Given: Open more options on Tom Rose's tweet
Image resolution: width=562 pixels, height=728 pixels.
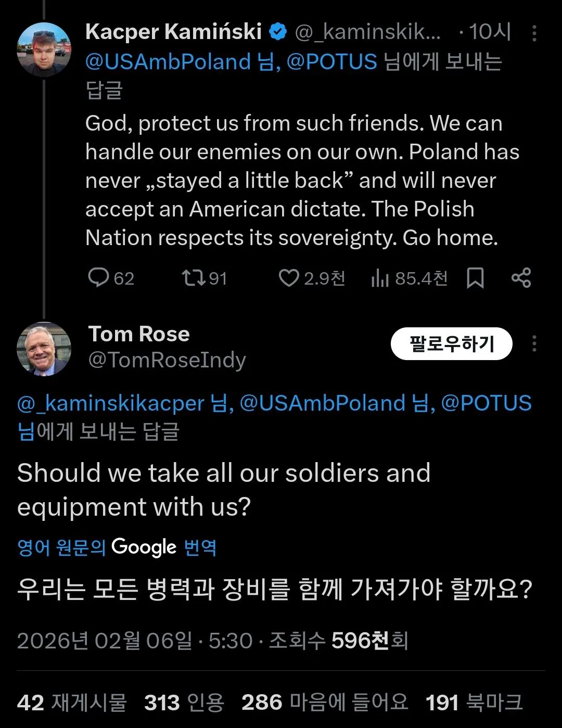Looking at the screenshot, I should 534,344.
